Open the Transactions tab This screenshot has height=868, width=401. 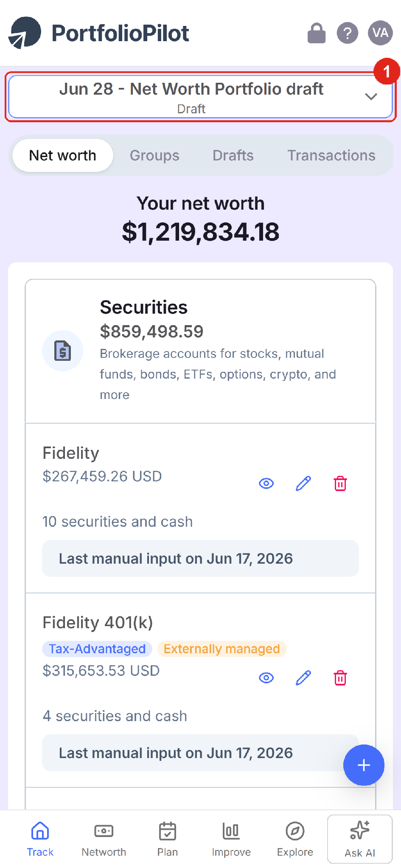tap(331, 155)
